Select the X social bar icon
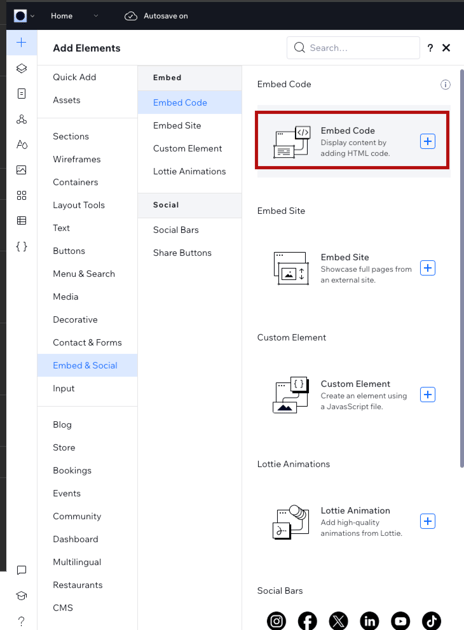This screenshot has height=630, width=464. 339,621
